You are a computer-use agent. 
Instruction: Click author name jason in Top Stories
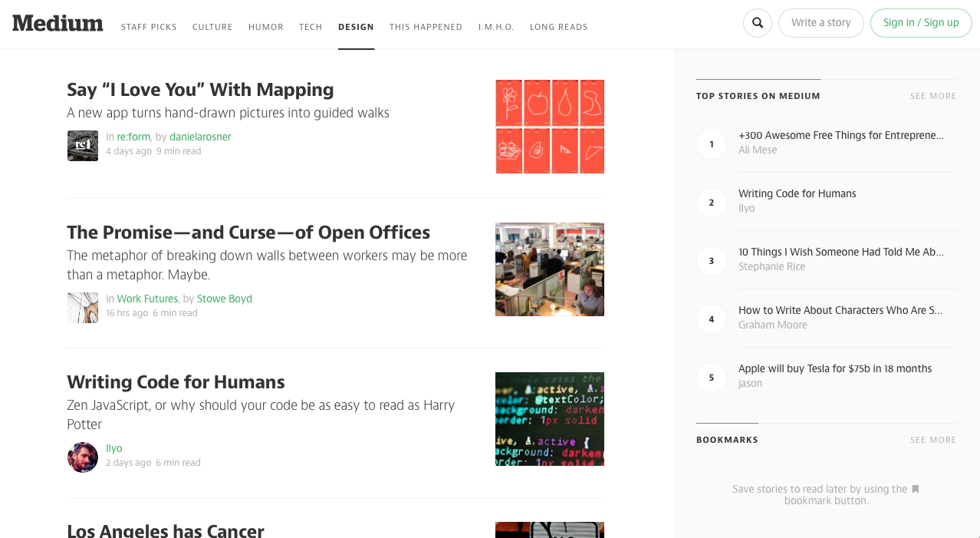tap(750, 384)
